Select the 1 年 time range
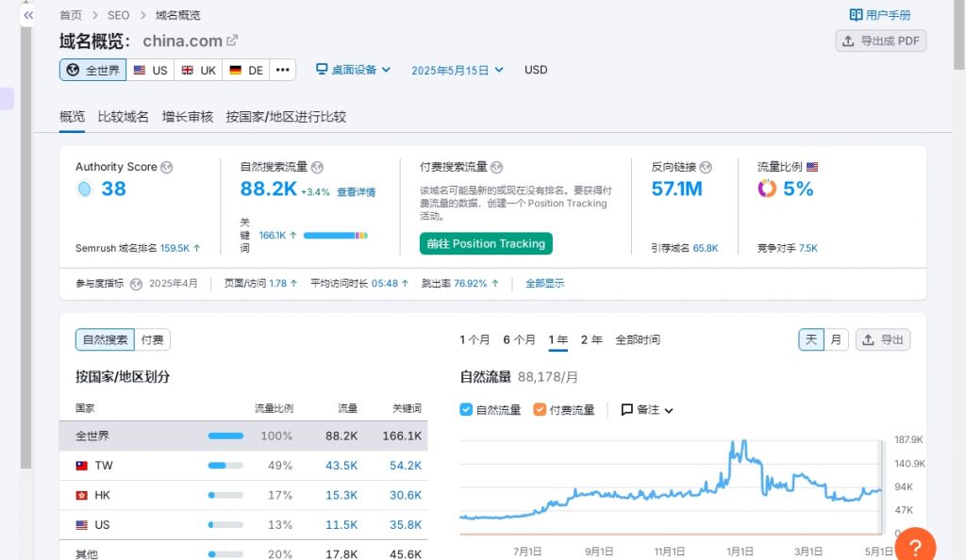966x560 pixels. [x=558, y=339]
